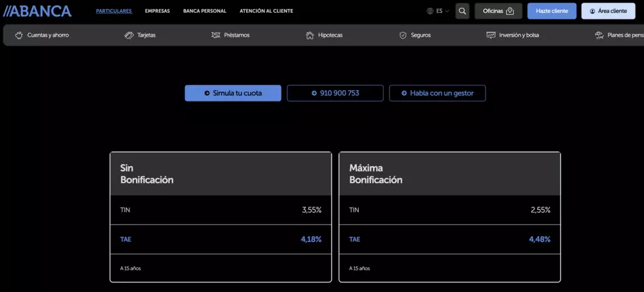Click Habla con un gestor

pos(437,93)
